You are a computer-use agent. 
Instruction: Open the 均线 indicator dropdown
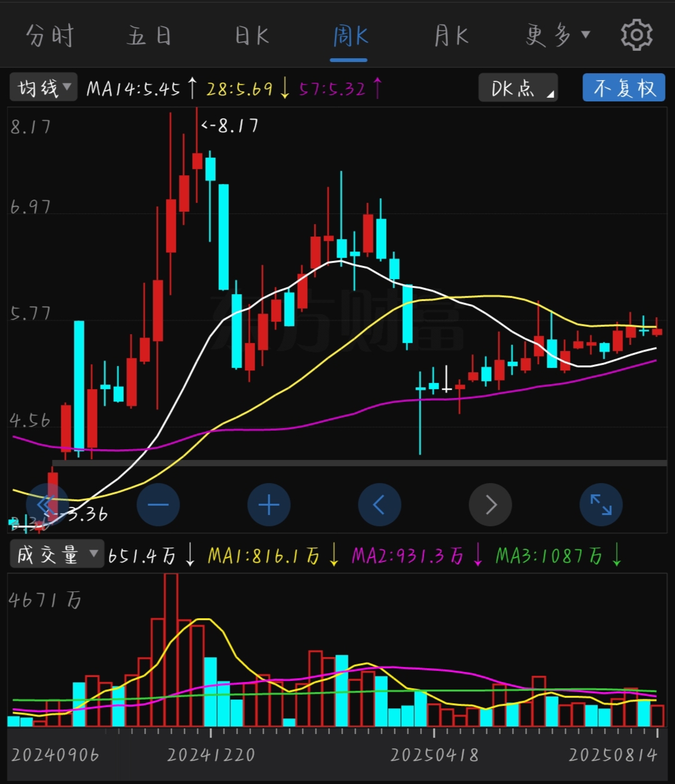[43, 88]
